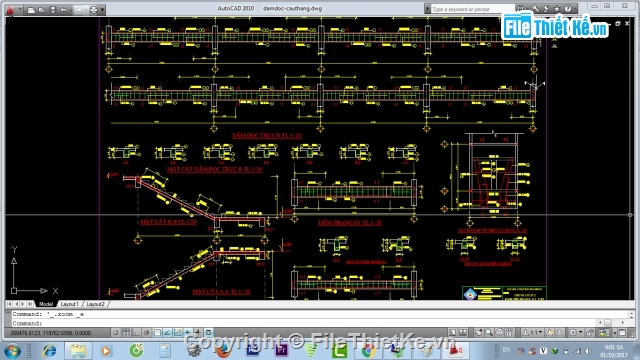The width and height of the screenshot is (640, 360).
Task: Toggle Object Snap Tracking in status bar
Action: point(167,333)
